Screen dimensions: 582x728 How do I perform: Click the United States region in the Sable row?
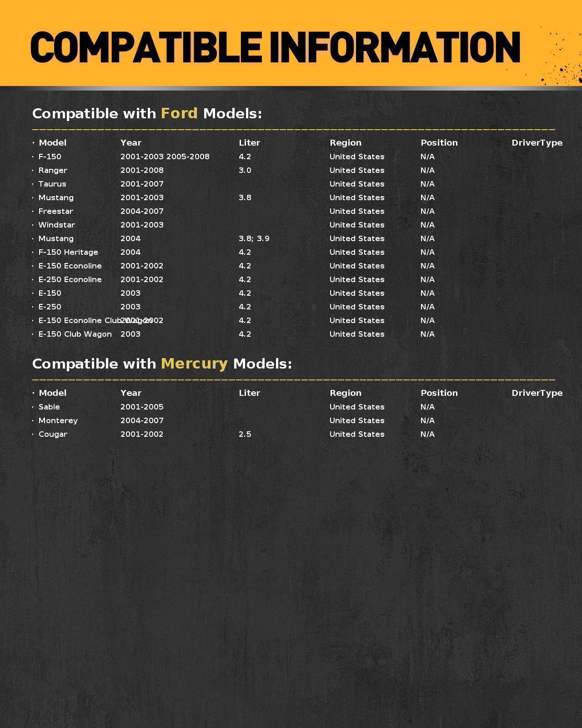[357, 407]
